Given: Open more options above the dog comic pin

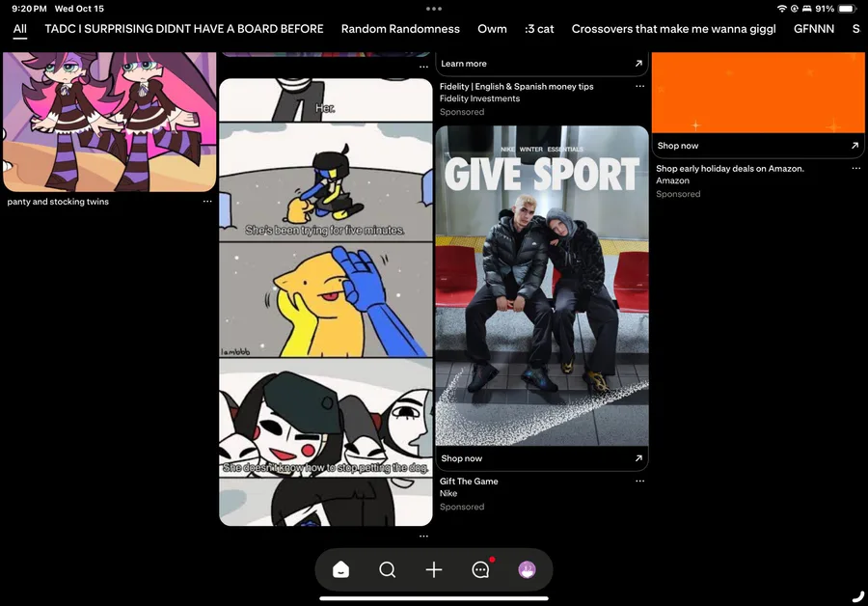Looking at the screenshot, I should [423, 67].
